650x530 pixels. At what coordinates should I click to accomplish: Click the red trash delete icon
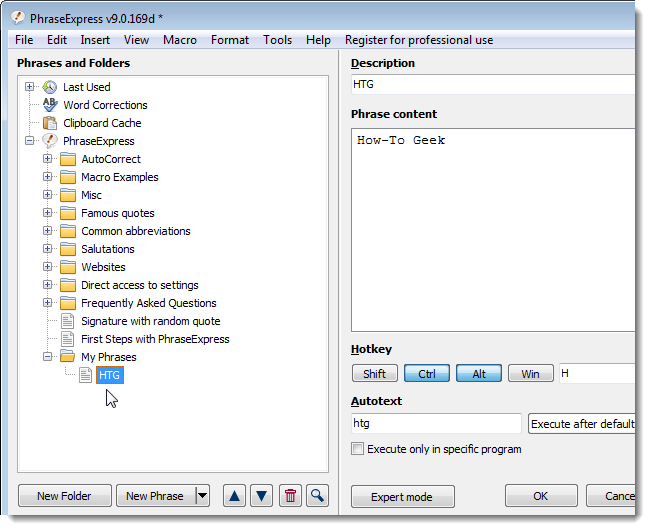290,496
